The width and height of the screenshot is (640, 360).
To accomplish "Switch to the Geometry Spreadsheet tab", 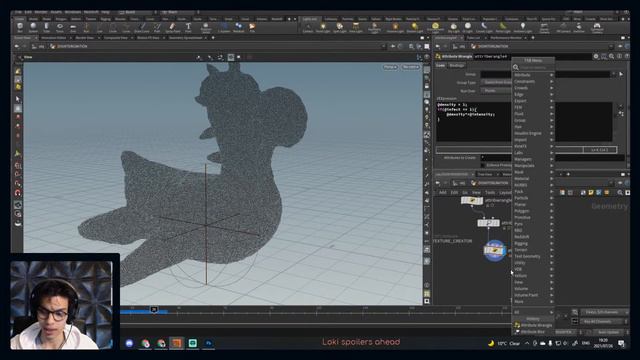I will tap(186, 38).
